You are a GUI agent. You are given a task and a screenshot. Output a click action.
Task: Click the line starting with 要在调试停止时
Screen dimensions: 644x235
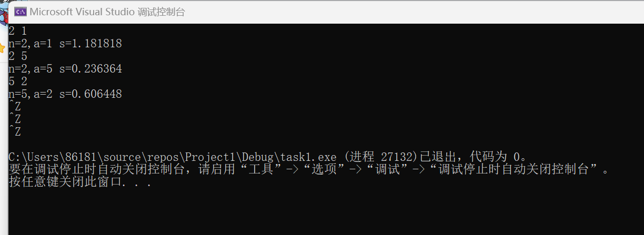coord(309,170)
